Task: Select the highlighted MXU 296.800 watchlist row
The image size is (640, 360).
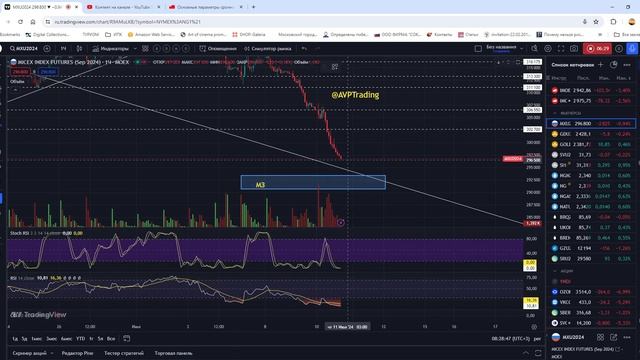Action: click(591, 123)
